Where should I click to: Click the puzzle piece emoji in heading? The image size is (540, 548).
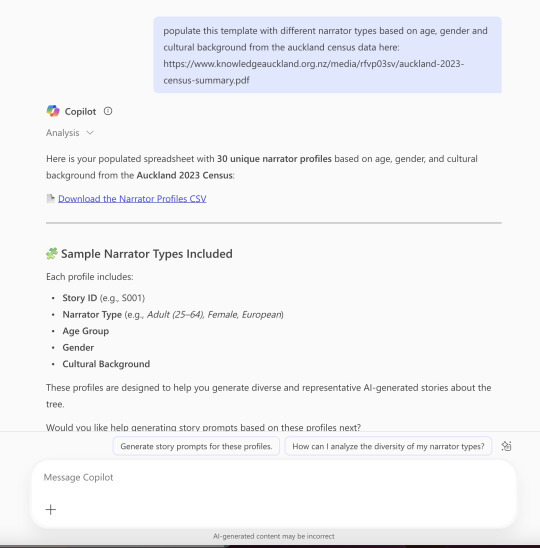(x=52, y=254)
